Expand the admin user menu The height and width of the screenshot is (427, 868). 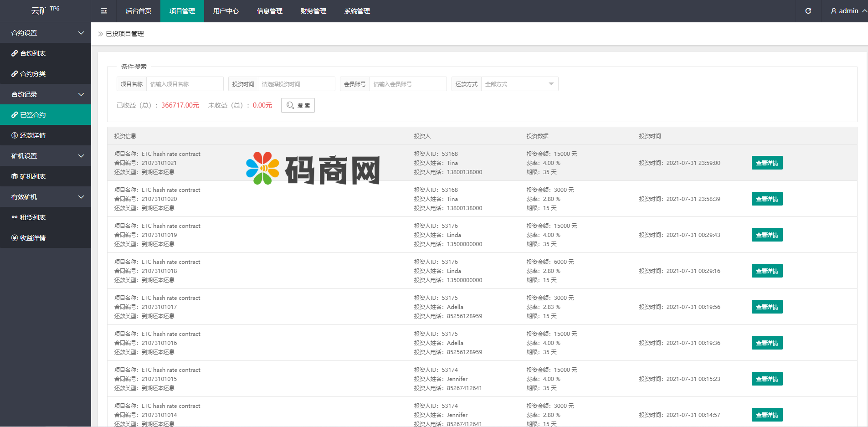(848, 11)
